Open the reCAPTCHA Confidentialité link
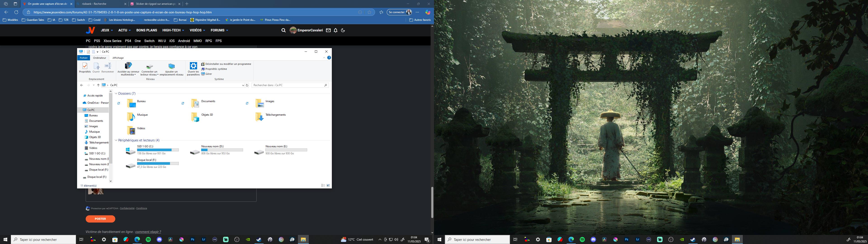The image size is (868, 244). [x=127, y=208]
